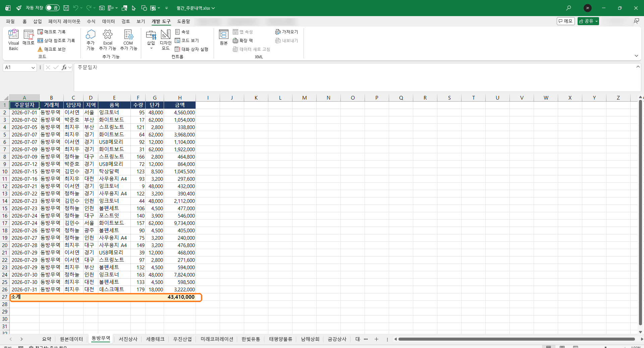Open the 매크로 macros list
The height and width of the screenshot is (348, 644).
[x=29, y=37]
